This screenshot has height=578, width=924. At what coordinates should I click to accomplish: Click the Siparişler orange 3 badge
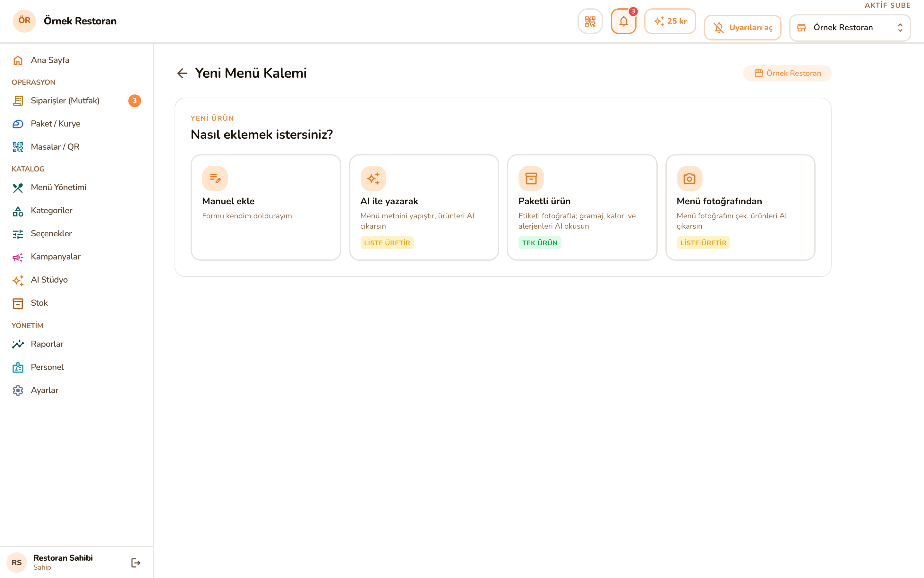(x=135, y=101)
